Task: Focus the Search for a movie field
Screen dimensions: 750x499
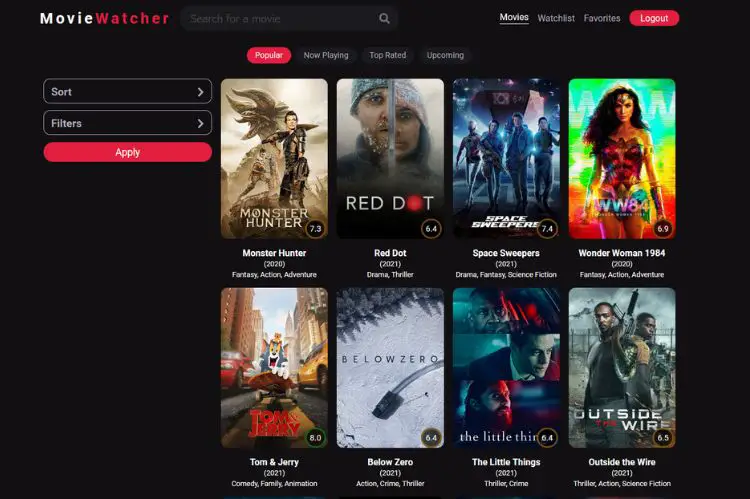Action: (x=288, y=18)
